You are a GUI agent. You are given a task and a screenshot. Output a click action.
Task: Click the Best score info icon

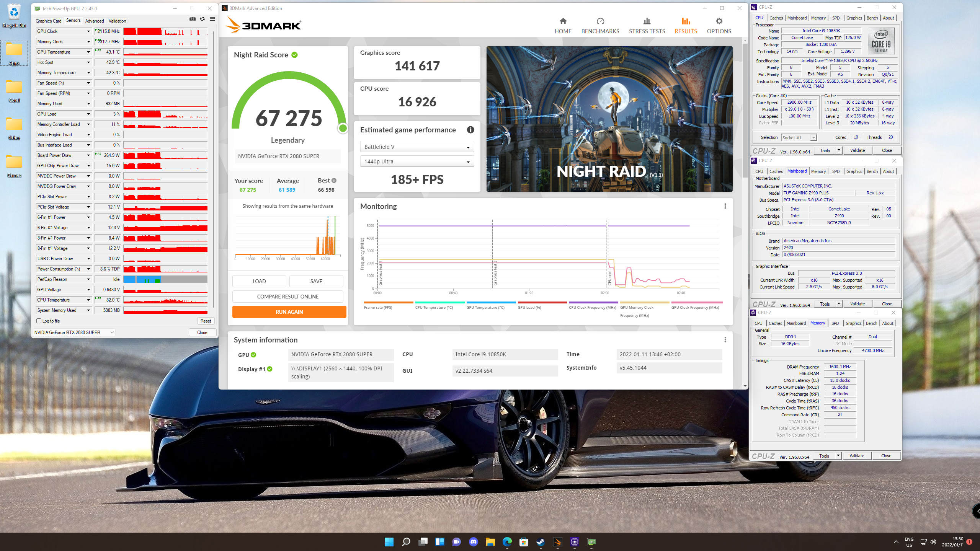pyautogui.click(x=334, y=181)
